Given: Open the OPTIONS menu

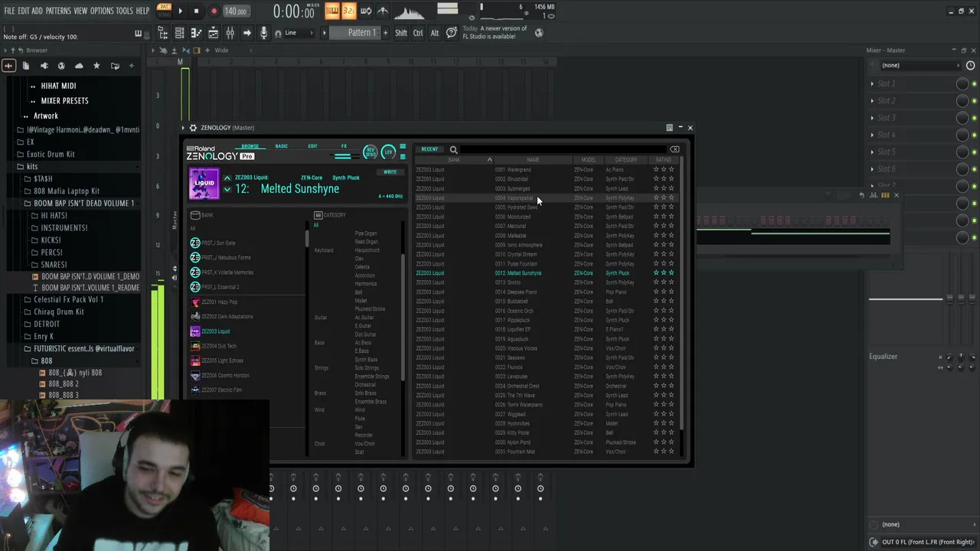Looking at the screenshot, I should 102,11.
